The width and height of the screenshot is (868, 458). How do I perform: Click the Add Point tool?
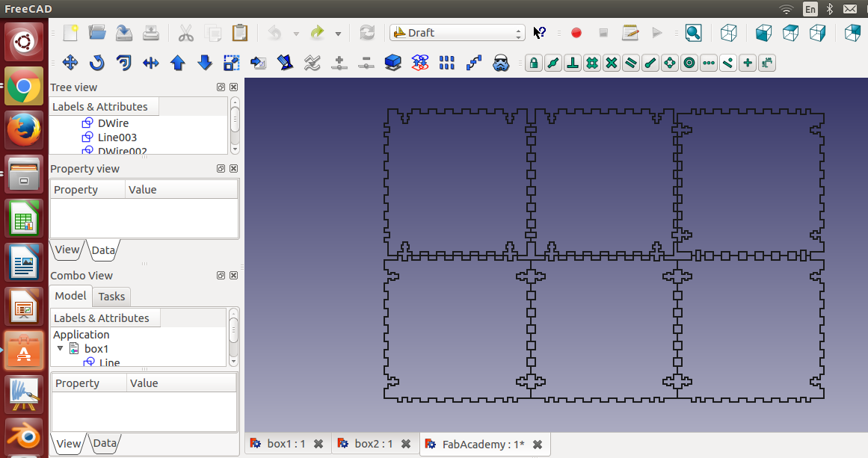339,63
